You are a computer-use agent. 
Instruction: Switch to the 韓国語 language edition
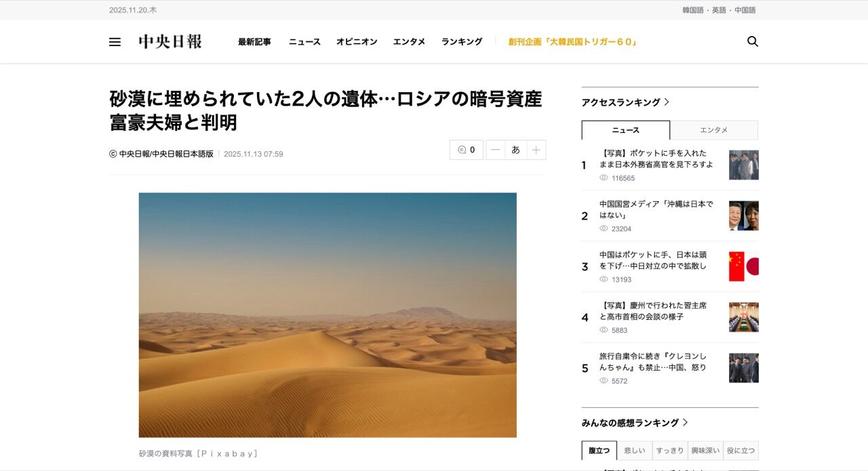(693, 10)
